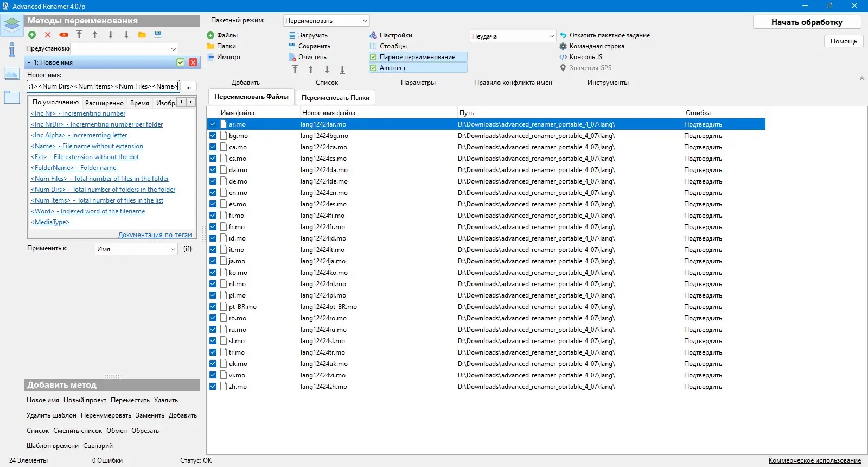868x467 pixels.
Task: Open presets via yellow folder icon
Action: click(x=142, y=35)
